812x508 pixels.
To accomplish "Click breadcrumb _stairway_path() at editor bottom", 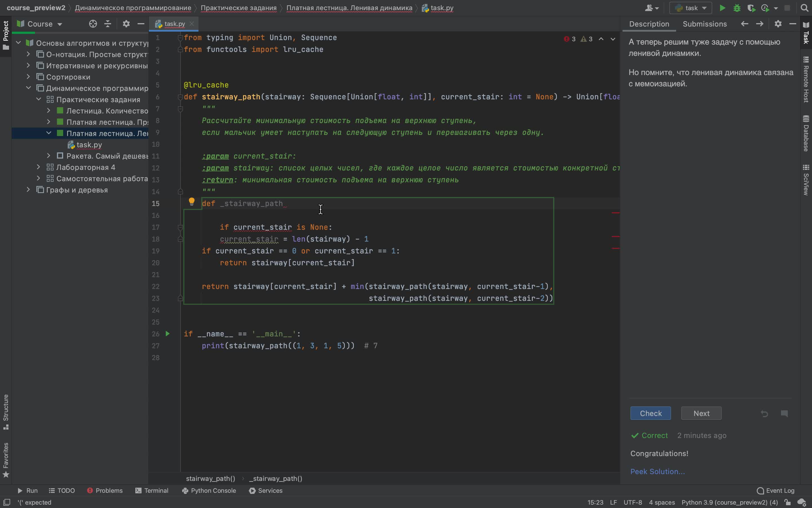I will pyautogui.click(x=275, y=478).
